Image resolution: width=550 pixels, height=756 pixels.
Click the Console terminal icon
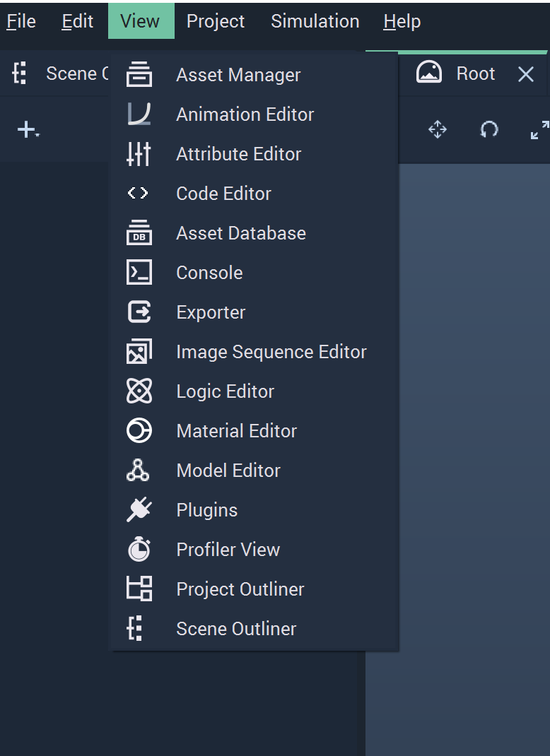139,273
